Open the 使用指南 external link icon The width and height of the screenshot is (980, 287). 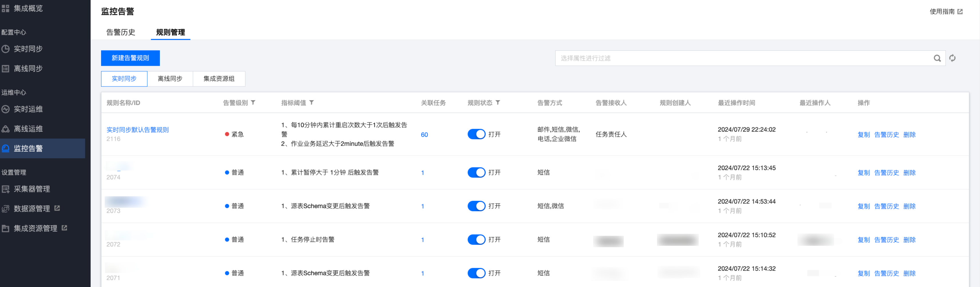tap(960, 11)
